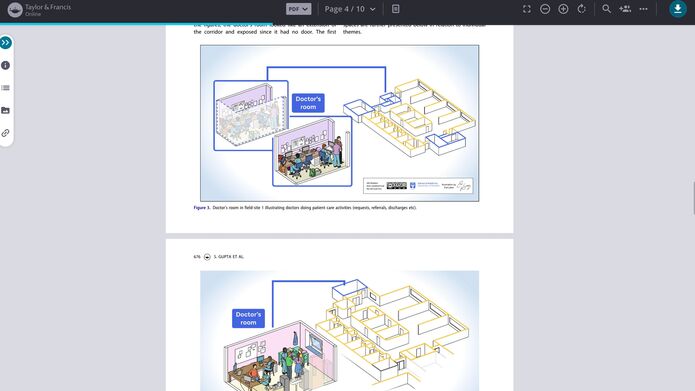Open search in document

pyautogui.click(x=606, y=9)
